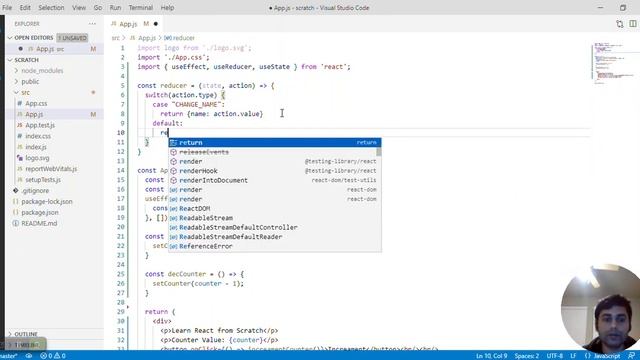Image resolution: width=640 pixels, height=360 pixels.
Task: Open the Run menu
Action: coord(115,7)
